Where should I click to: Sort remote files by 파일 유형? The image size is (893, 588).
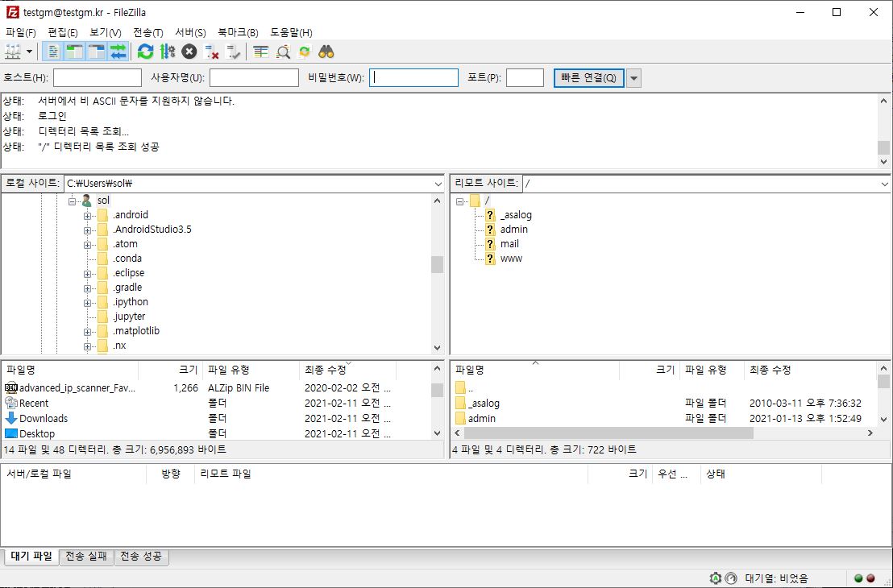click(x=712, y=370)
